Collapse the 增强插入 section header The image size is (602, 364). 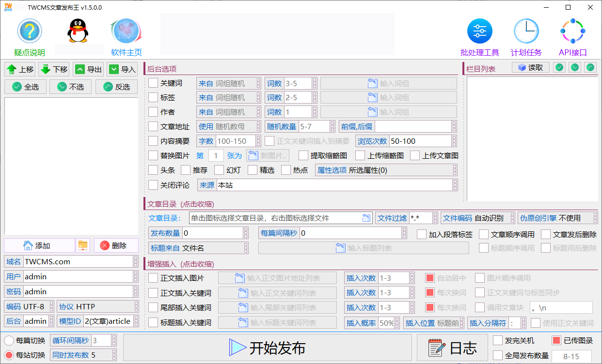pyautogui.click(x=181, y=264)
